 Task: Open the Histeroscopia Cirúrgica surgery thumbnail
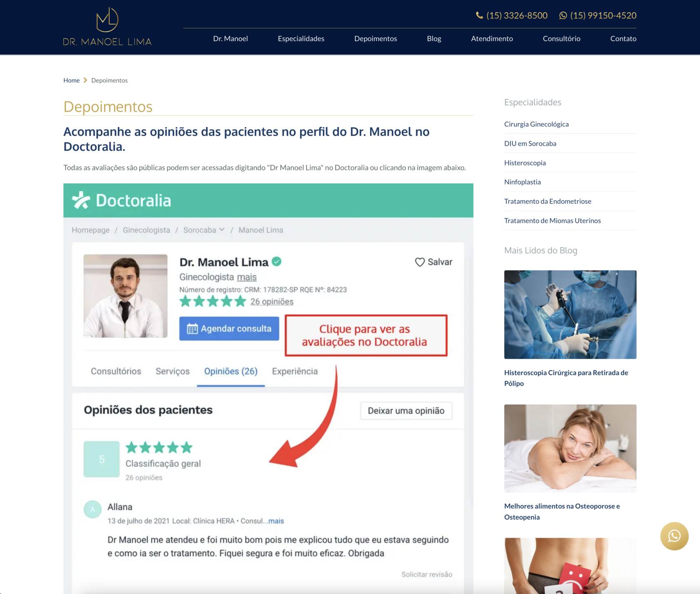coord(570,314)
